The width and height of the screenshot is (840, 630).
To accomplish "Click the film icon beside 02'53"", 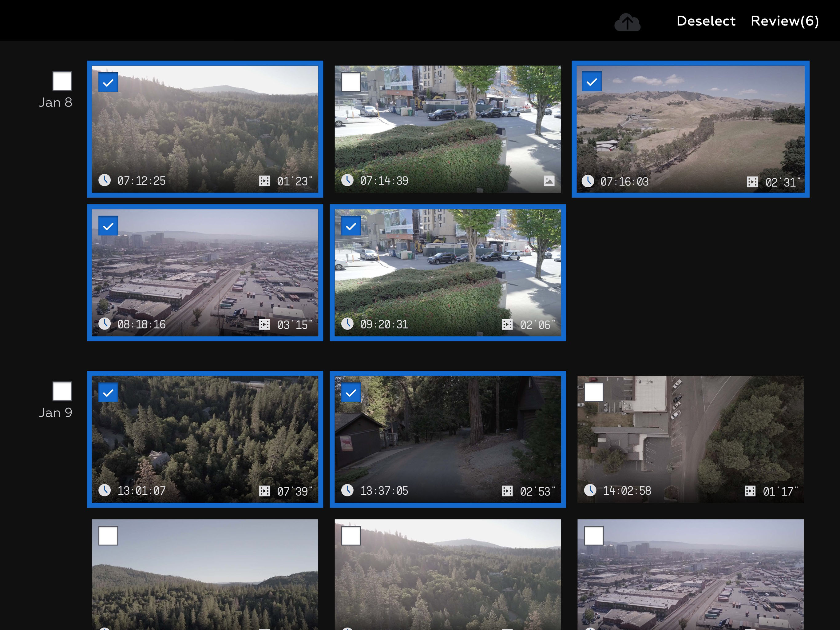I will [507, 491].
